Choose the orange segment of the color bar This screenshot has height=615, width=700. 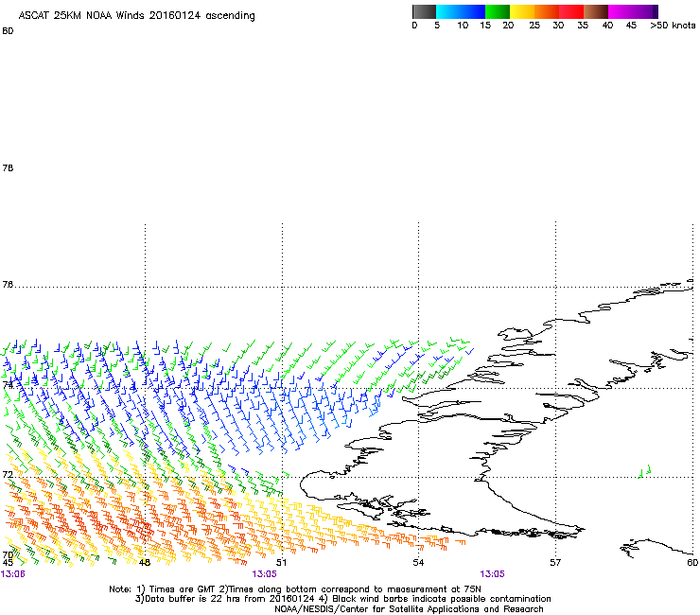click(547, 11)
